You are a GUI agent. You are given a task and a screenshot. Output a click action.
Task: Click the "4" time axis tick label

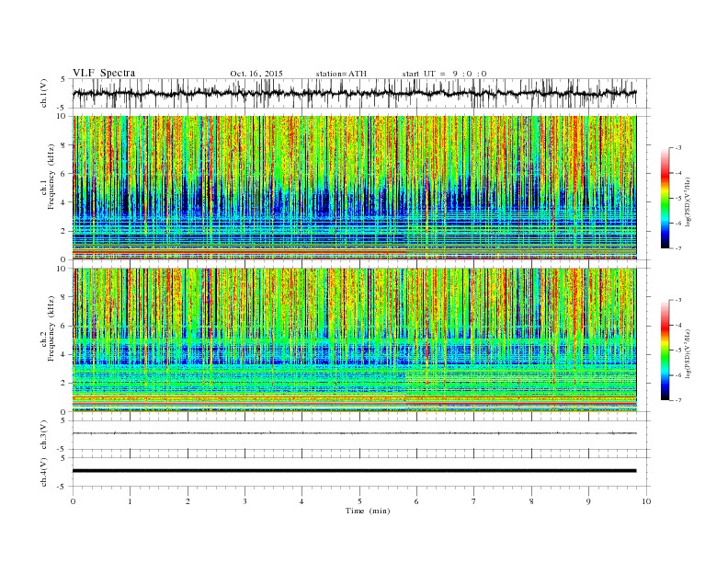click(x=302, y=501)
